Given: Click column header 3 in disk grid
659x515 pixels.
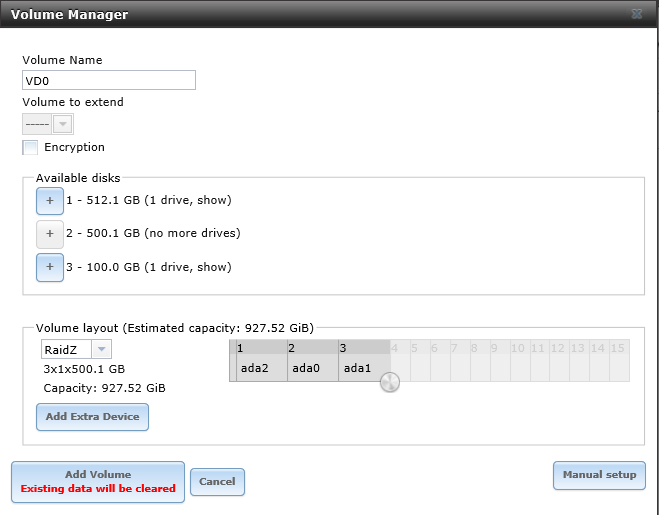Looking at the screenshot, I should pos(364,348).
